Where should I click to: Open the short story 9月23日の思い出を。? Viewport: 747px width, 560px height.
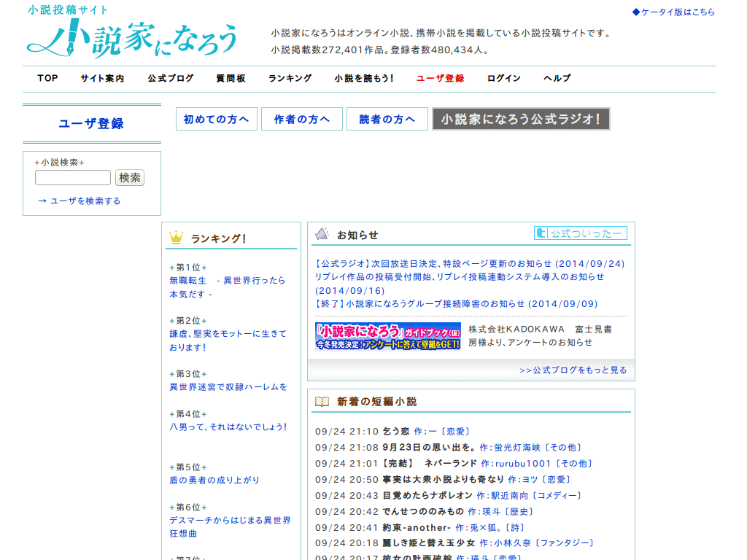click(429, 448)
